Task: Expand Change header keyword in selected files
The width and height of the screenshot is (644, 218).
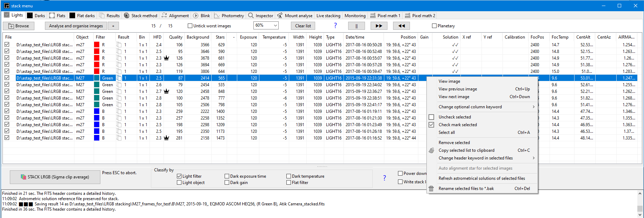Action: (x=482, y=158)
